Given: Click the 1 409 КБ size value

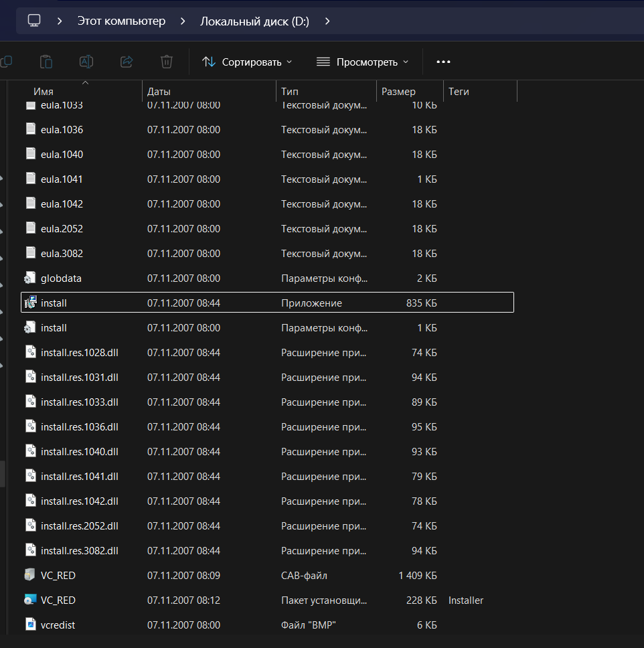Looking at the screenshot, I should click(x=418, y=576).
